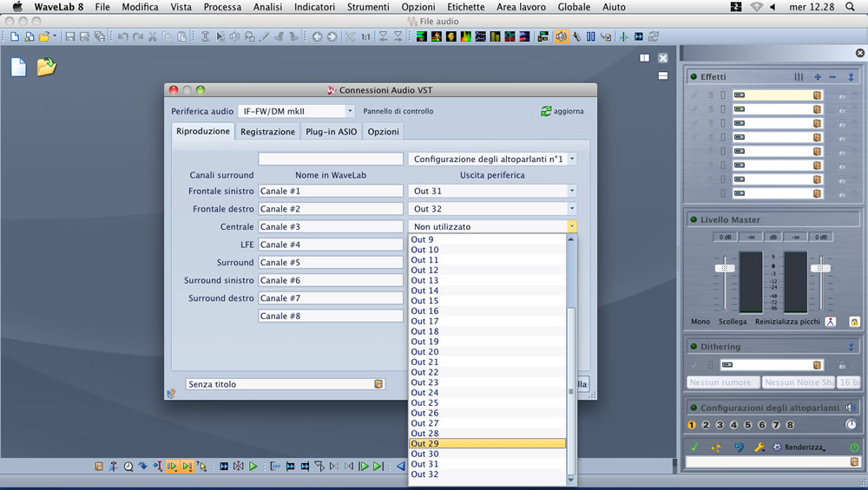Click the large blank document icon in workspace
Viewport: 868px width, 490px height.
tap(18, 67)
